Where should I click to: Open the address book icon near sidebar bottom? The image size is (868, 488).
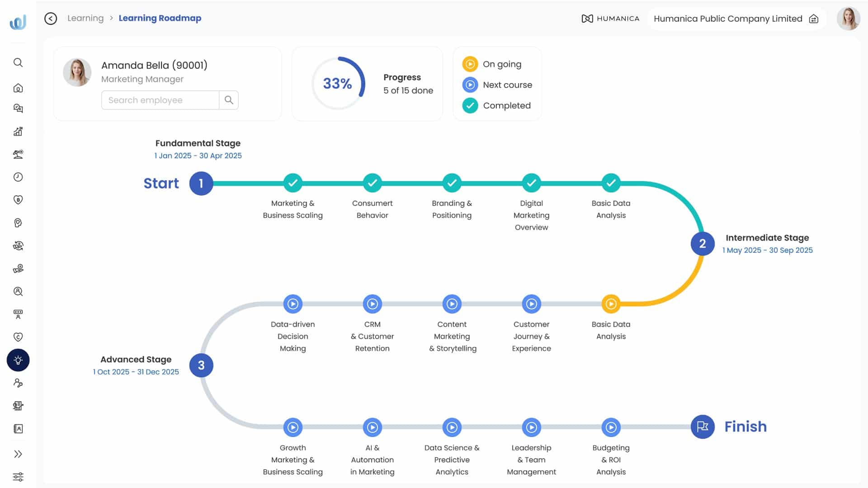18,428
